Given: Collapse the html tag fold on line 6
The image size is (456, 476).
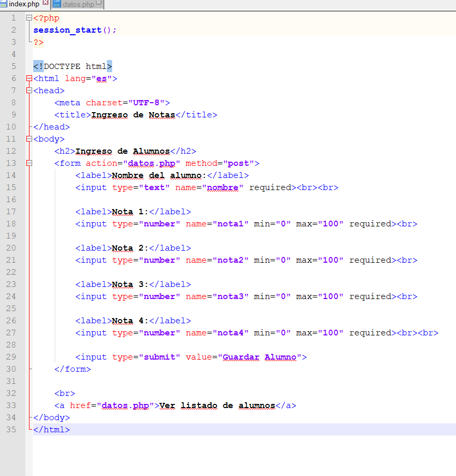Looking at the screenshot, I should (x=29, y=78).
